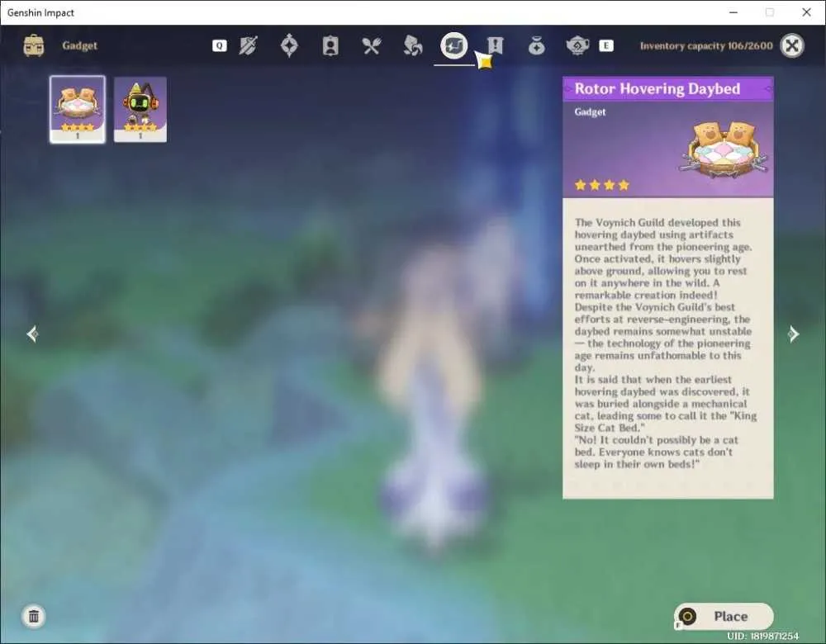Click the backpack inventory icon

point(34,45)
